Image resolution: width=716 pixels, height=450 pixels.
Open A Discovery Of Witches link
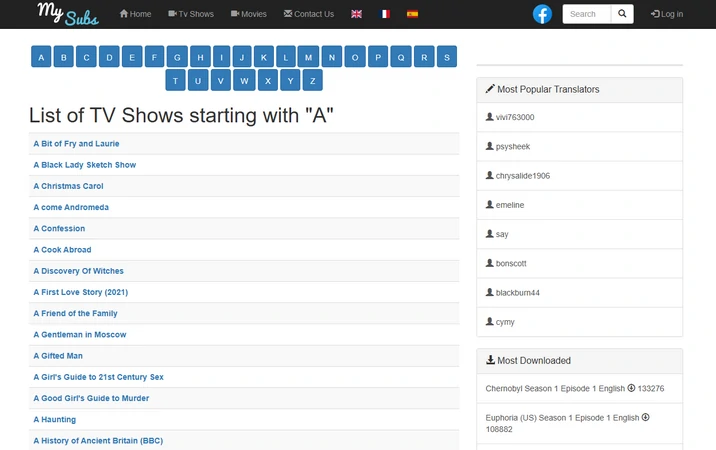(x=79, y=271)
